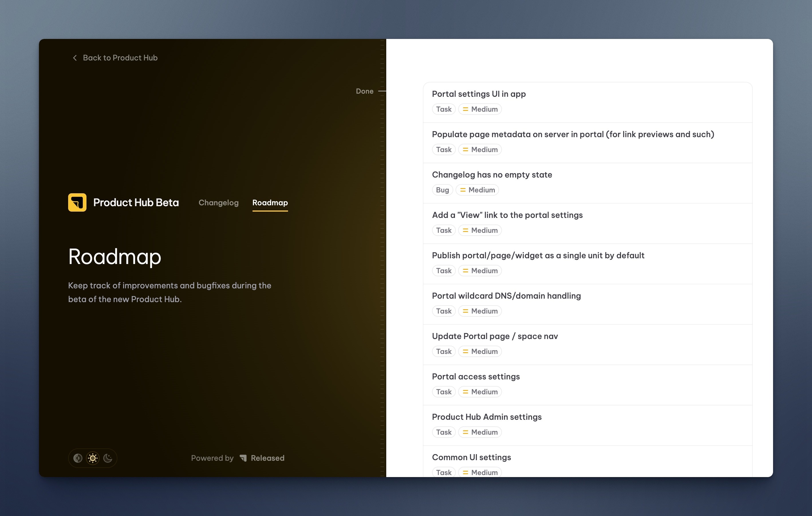This screenshot has width=812, height=516.
Task: Open 'Populate page metadata on server' item
Action: point(588,143)
